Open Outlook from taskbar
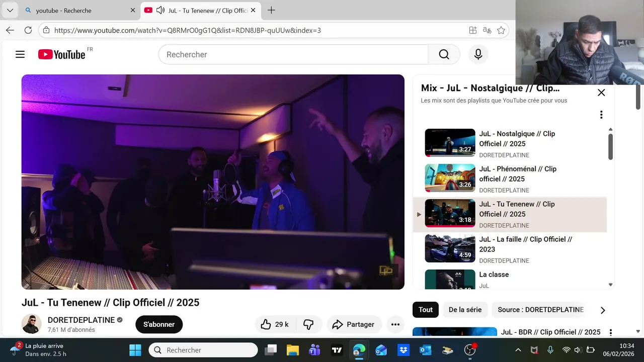Screen dimensions: 644x362 pos(426,350)
